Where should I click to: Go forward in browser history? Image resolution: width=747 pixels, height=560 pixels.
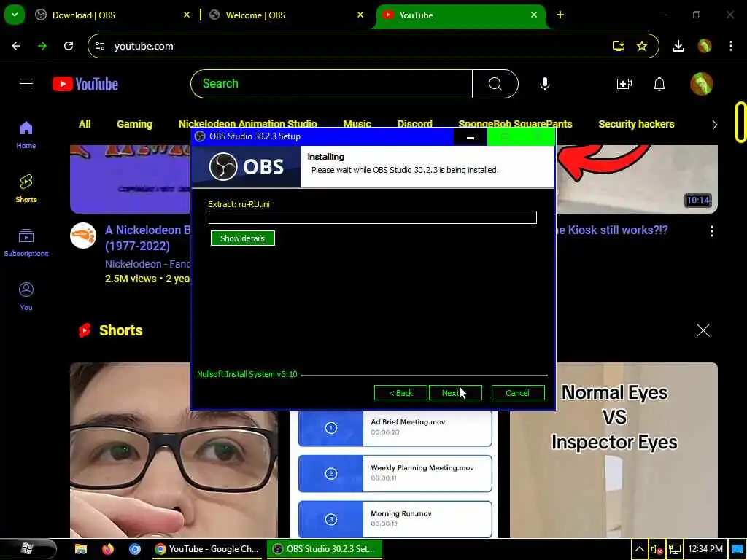pyautogui.click(x=42, y=46)
